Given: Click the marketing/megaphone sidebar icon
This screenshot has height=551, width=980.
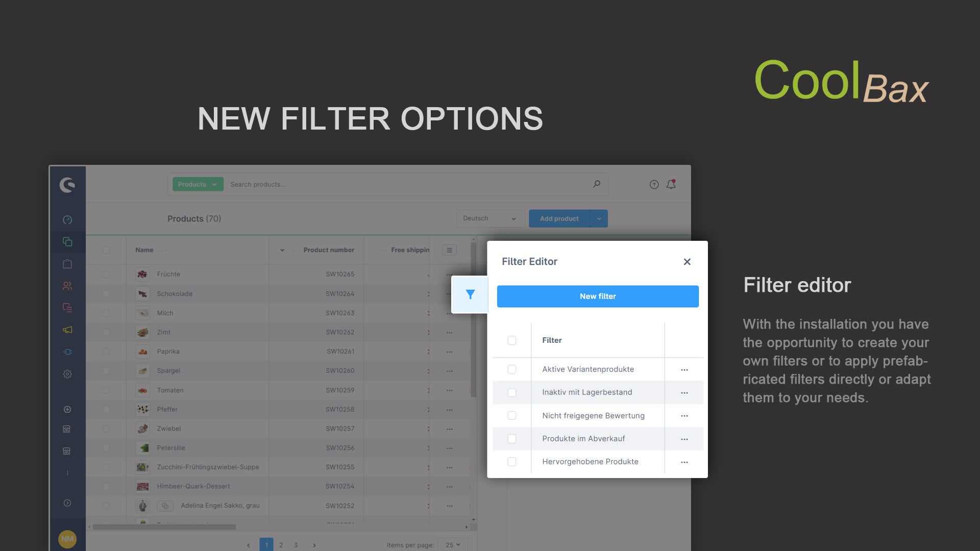Looking at the screenshot, I should tap(67, 330).
